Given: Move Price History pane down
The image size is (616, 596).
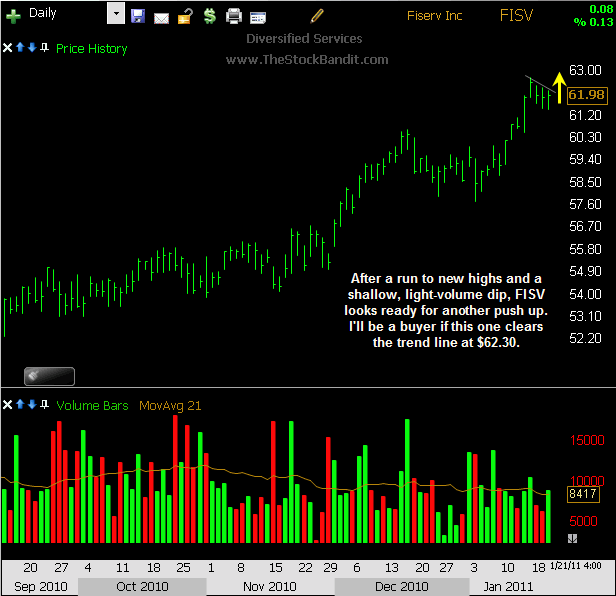Looking at the screenshot, I should 32,48.
